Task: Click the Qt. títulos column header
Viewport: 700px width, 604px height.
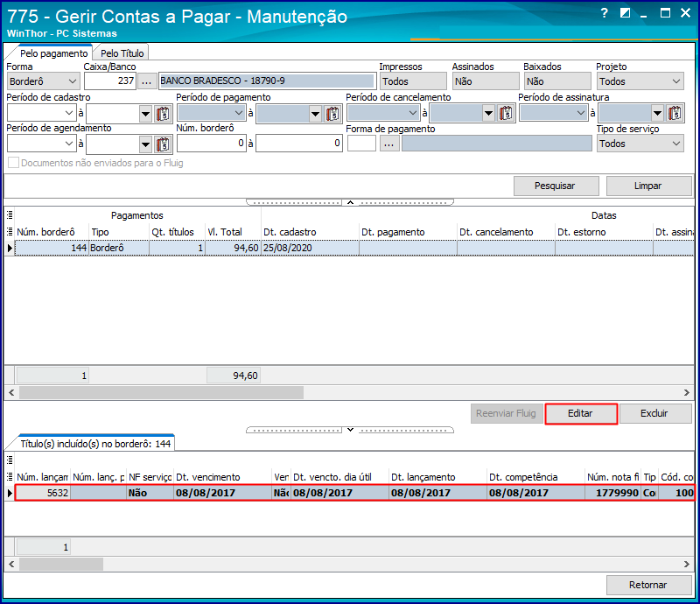Action: [177, 232]
